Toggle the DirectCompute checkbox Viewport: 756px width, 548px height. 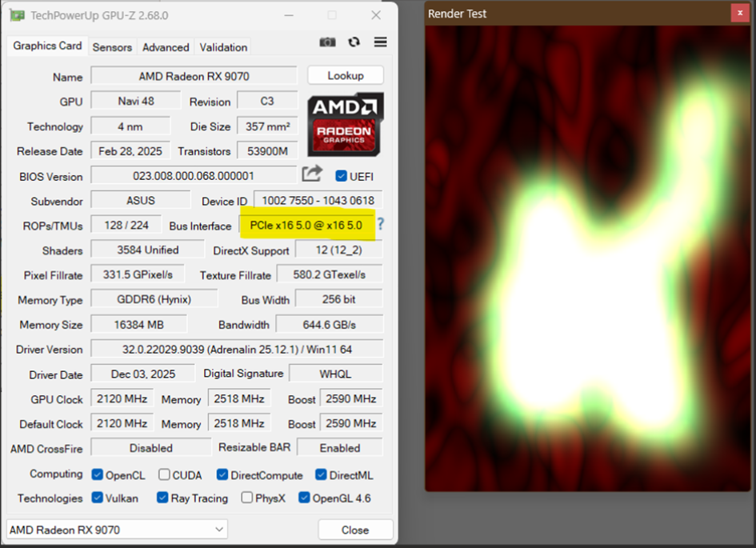tap(222, 474)
